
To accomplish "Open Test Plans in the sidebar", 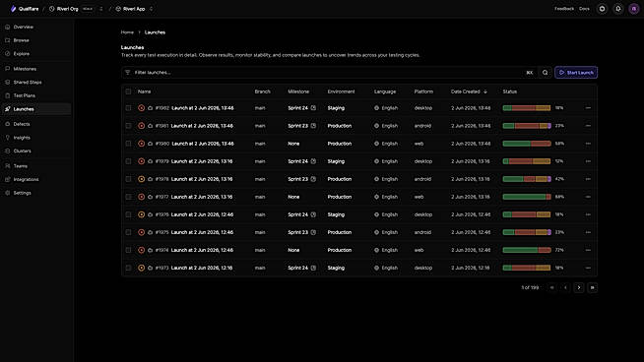I will pos(24,95).
